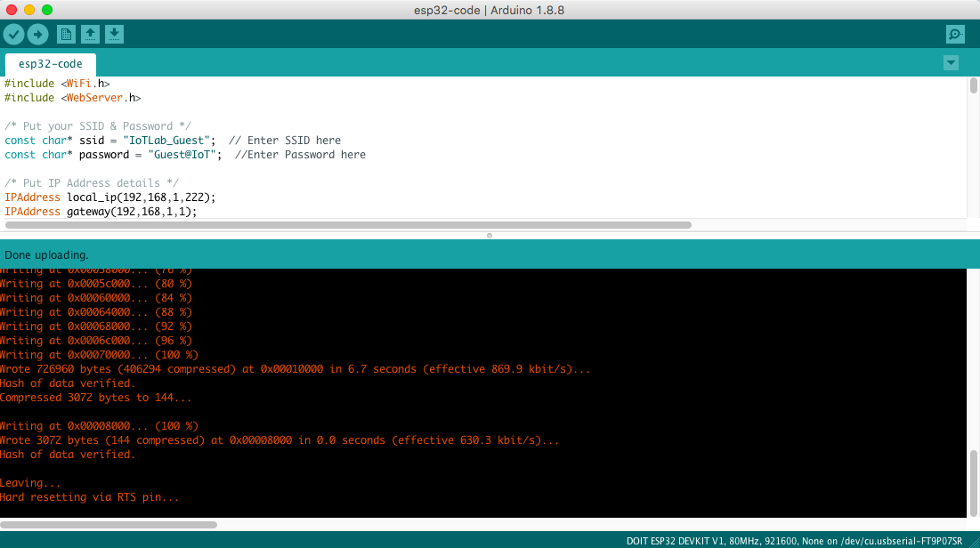Open the Serial Monitor magnifier icon

[x=955, y=34]
